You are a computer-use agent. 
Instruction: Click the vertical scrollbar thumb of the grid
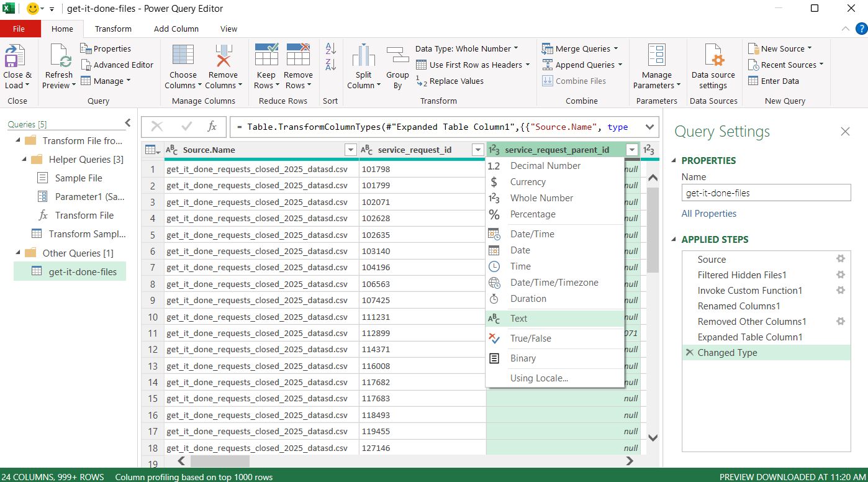point(653,230)
